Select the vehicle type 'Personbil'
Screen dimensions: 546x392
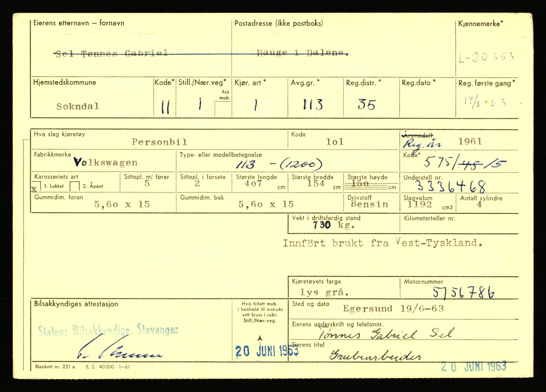[159, 142]
